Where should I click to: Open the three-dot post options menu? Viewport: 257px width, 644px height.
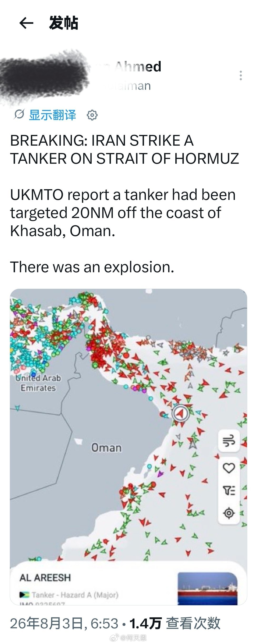pos(241,75)
